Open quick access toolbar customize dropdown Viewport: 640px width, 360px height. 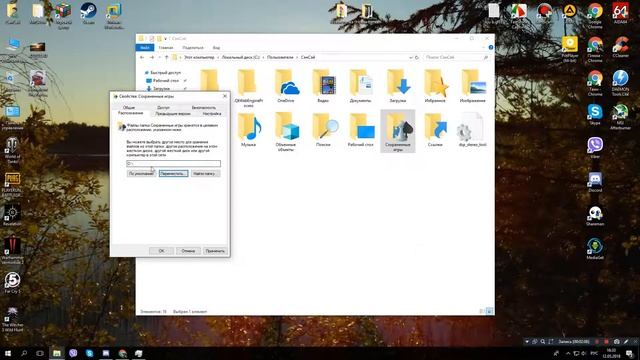(165, 39)
